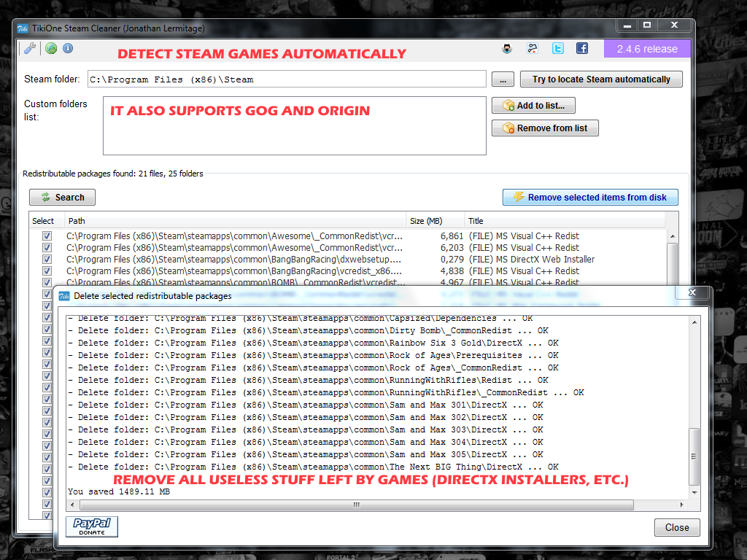Image resolution: width=747 pixels, height=560 pixels.
Task: Select the Sam and Max 304 line
Action: click(306, 442)
